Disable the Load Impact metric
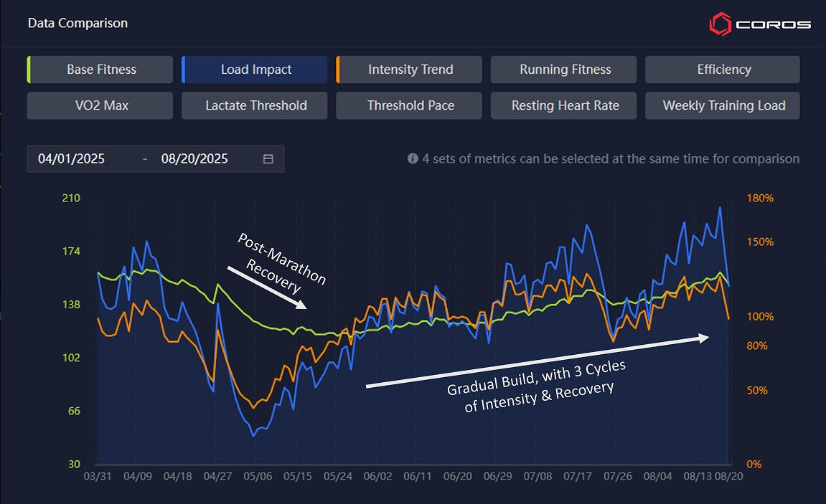Image resolution: width=826 pixels, height=504 pixels. (255, 70)
